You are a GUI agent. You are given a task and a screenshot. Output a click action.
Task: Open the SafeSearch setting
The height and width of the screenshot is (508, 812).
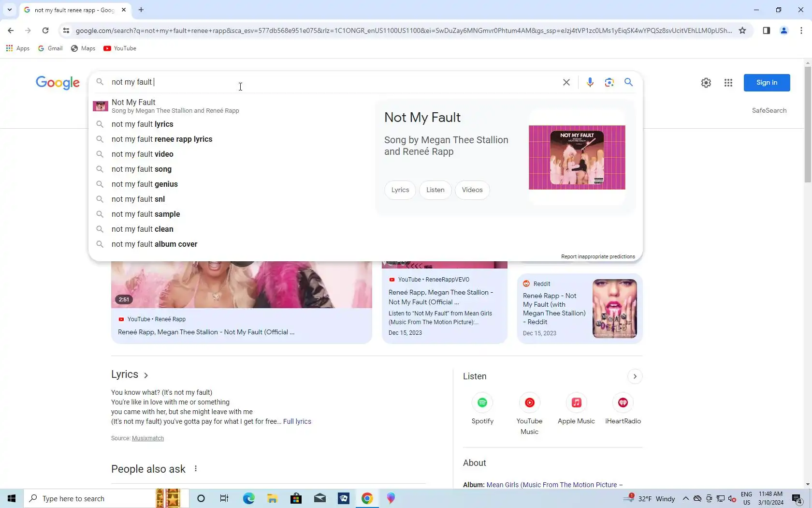click(x=769, y=111)
